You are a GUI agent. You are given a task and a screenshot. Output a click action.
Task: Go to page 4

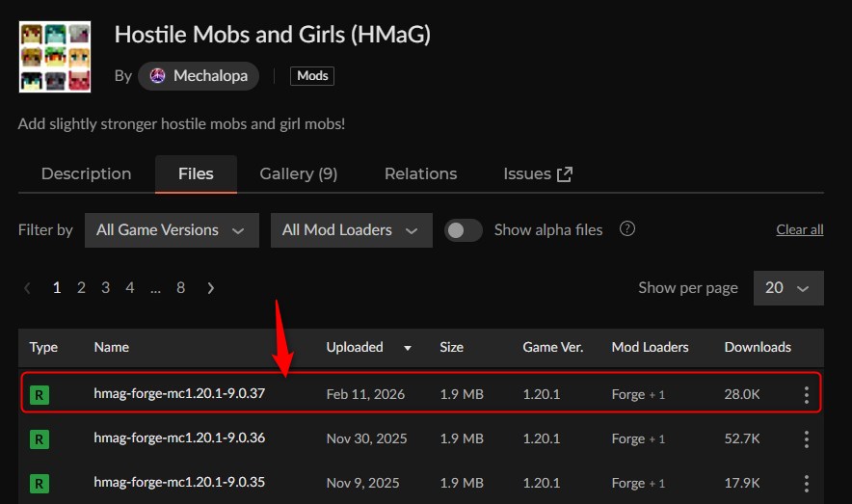(x=130, y=288)
